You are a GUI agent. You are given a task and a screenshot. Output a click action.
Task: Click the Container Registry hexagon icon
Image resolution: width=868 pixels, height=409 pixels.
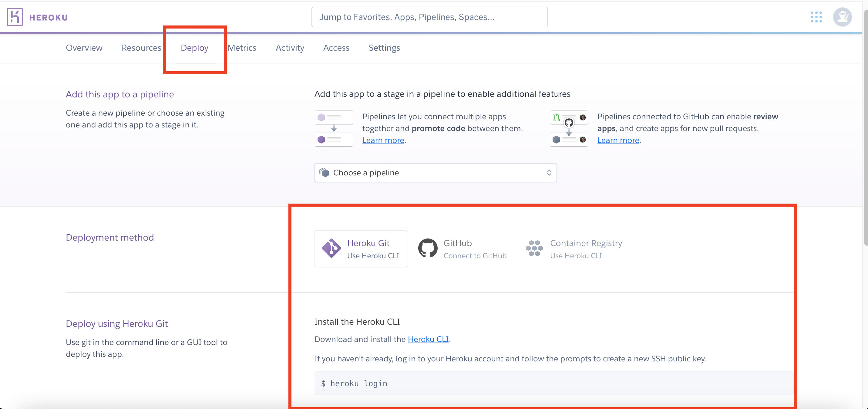coord(534,248)
